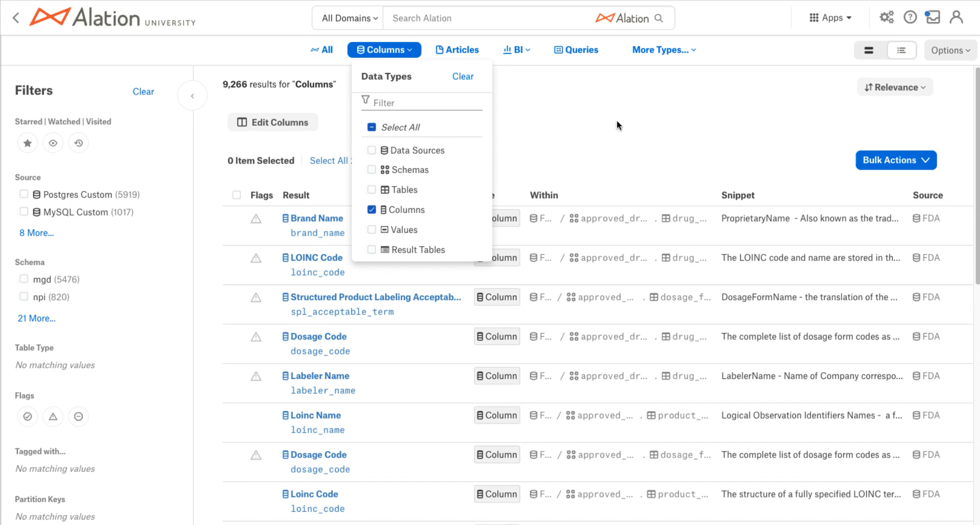Open the user profile icon
Screen dimensions: 980x525
[x=957, y=18]
